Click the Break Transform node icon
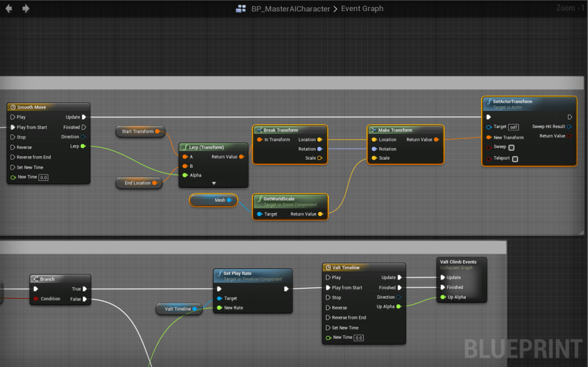This screenshot has width=588, height=367. (x=259, y=130)
